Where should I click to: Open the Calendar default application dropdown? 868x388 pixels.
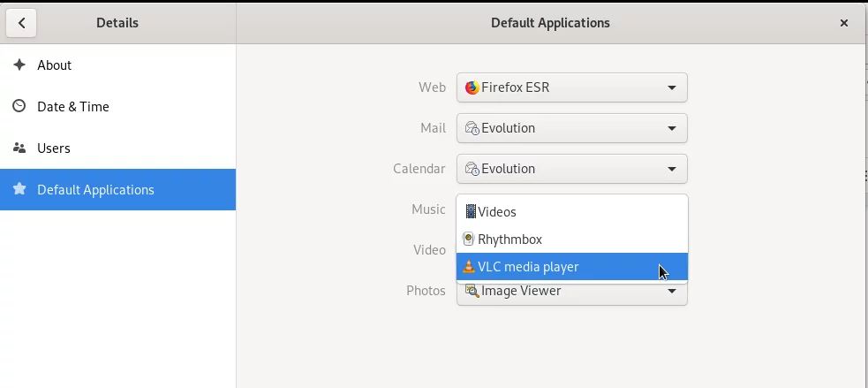pyautogui.click(x=572, y=169)
